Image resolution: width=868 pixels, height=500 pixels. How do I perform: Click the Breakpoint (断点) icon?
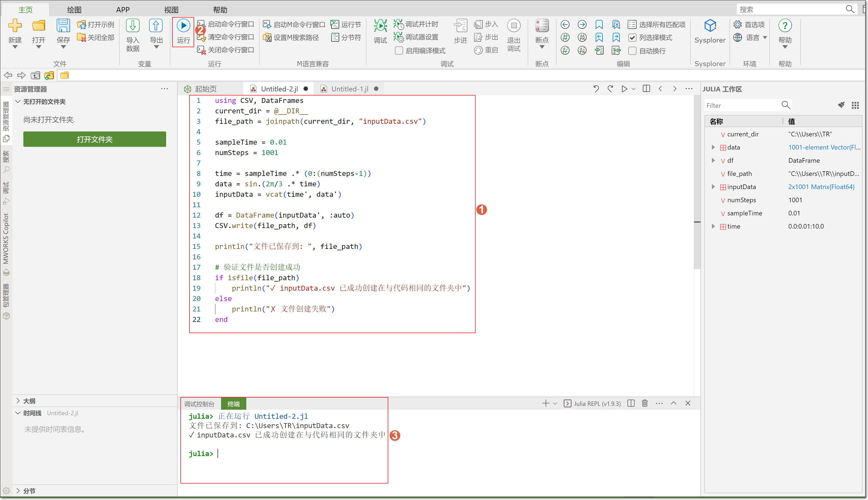(542, 26)
